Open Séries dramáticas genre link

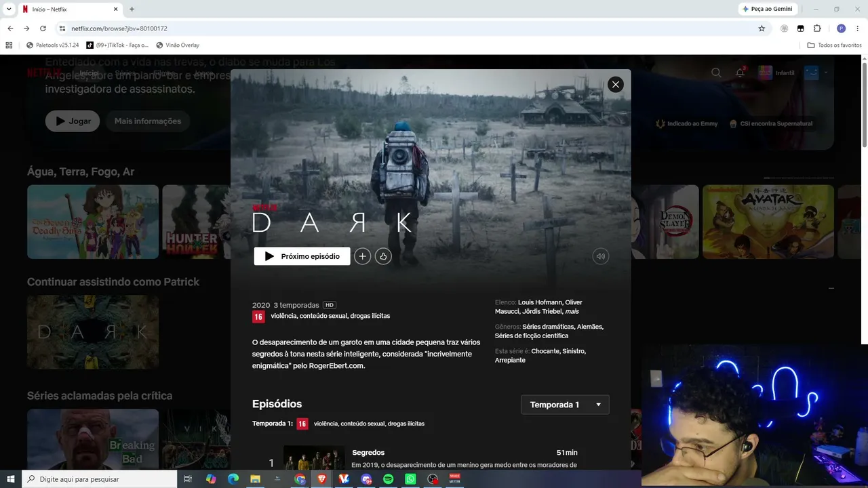click(548, 327)
